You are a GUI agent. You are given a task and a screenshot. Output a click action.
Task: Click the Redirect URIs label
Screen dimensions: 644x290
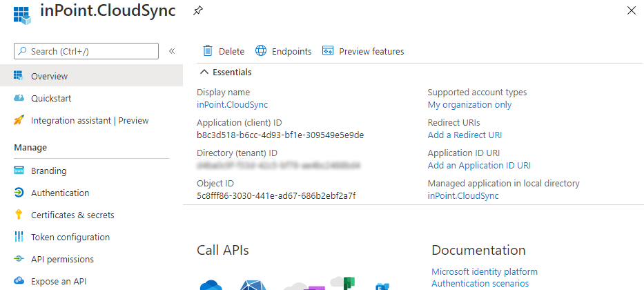454,122
